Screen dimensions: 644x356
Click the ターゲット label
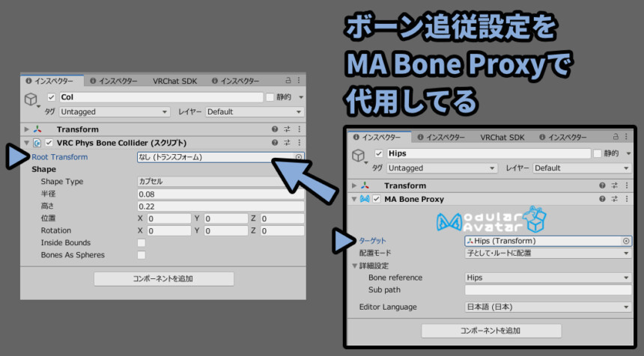click(x=372, y=241)
